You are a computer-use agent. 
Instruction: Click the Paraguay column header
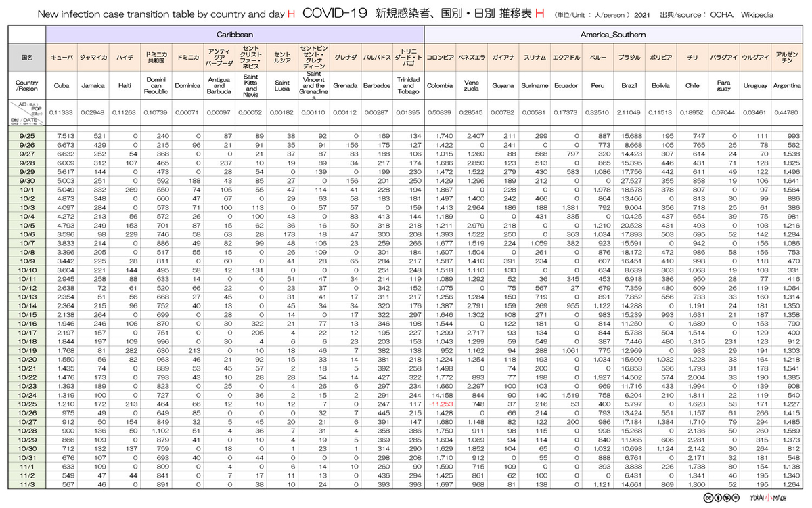click(x=723, y=86)
